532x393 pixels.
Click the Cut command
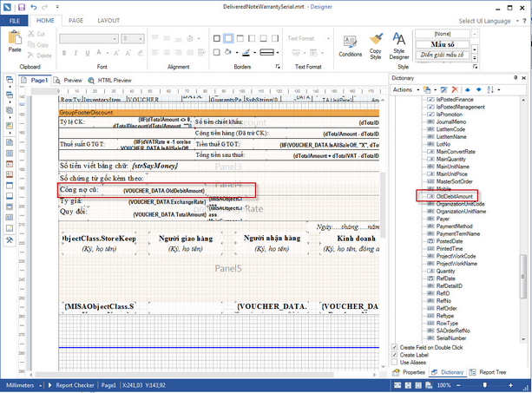[x=36, y=34]
